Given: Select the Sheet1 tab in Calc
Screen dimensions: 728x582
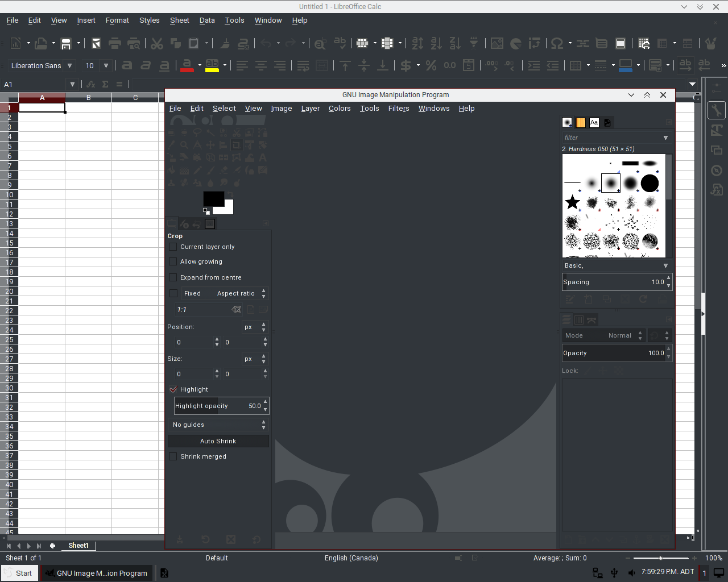Looking at the screenshot, I should [78, 546].
